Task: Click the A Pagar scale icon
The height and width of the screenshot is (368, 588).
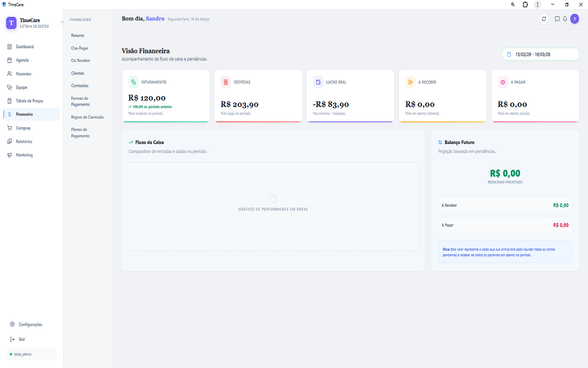Action: tap(503, 82)
